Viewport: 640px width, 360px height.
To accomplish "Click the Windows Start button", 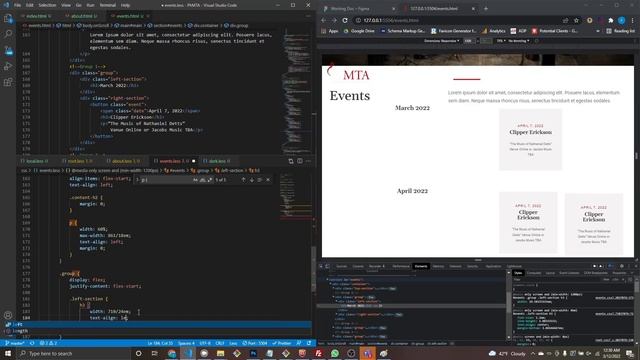I will click(x=7, y=353).
